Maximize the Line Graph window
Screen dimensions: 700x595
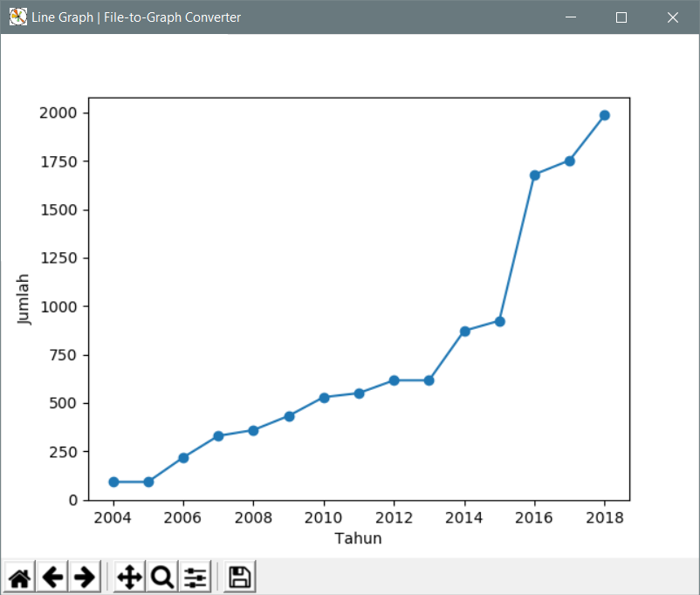pos(621,17)
